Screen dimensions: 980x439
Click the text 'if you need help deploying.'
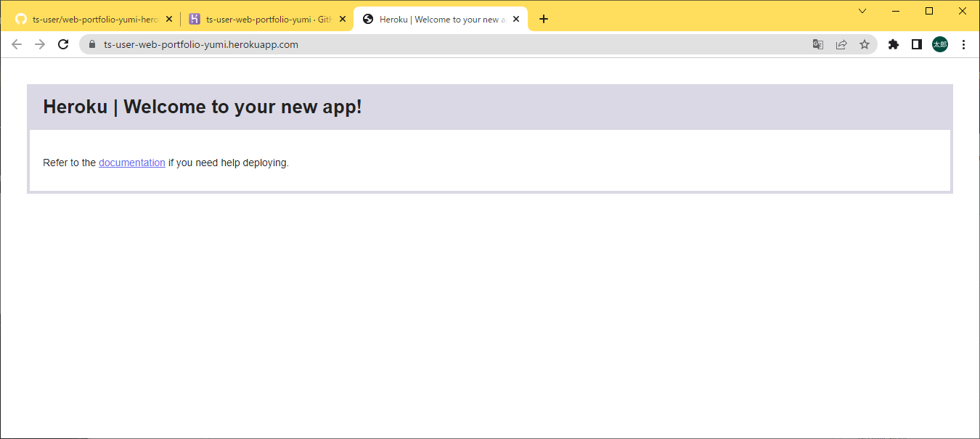229,163
